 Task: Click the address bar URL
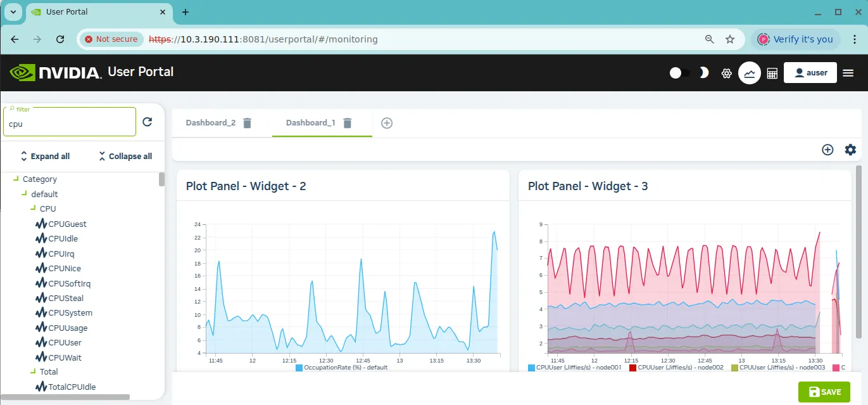click(x=263, y=39)
